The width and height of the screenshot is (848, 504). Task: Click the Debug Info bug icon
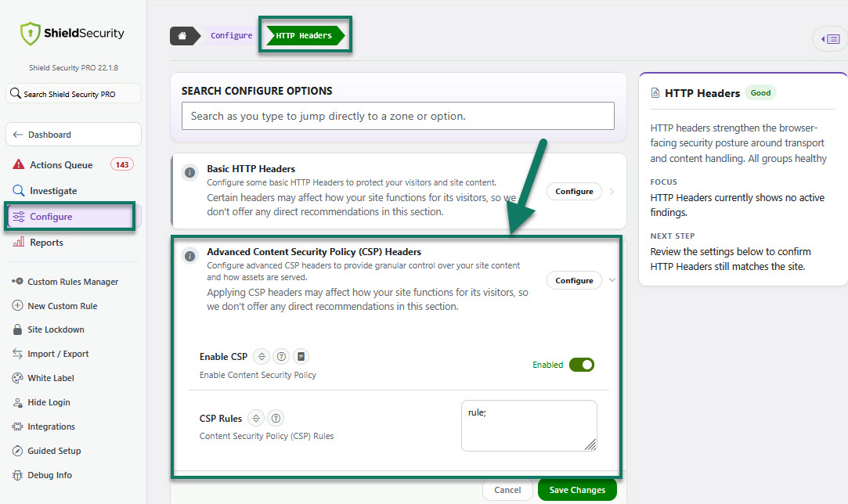point(17,475)
